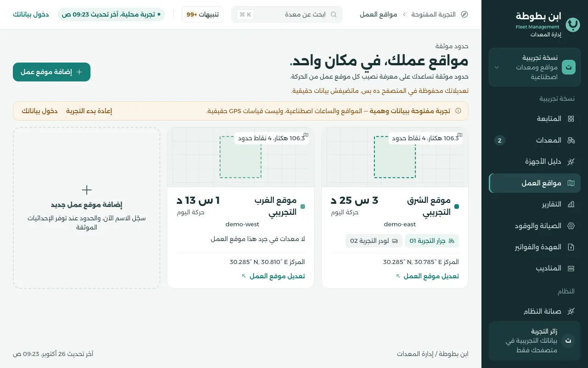Click تعديل موقع العمل for west site
Screen dimensions: 588x368
273,276
